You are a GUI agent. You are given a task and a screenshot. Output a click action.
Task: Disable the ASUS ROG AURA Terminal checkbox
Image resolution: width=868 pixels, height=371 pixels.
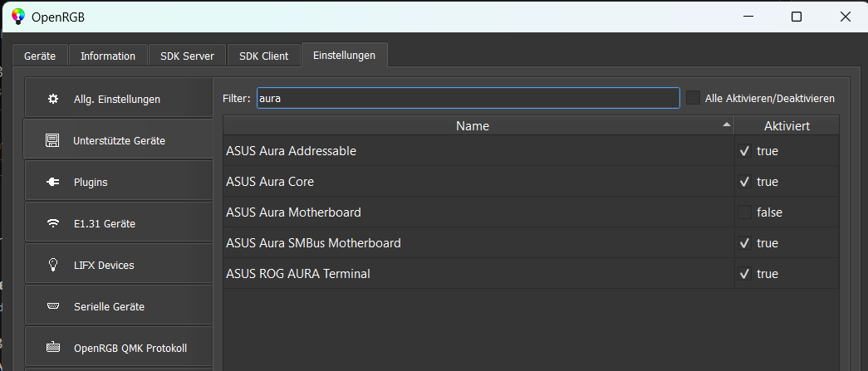[744, 274]
